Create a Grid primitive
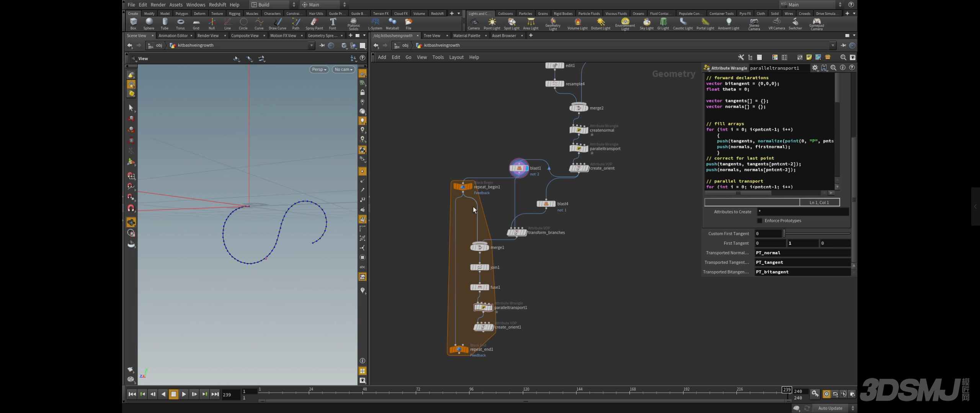This screenshot has height=413, width=980. 196,24
